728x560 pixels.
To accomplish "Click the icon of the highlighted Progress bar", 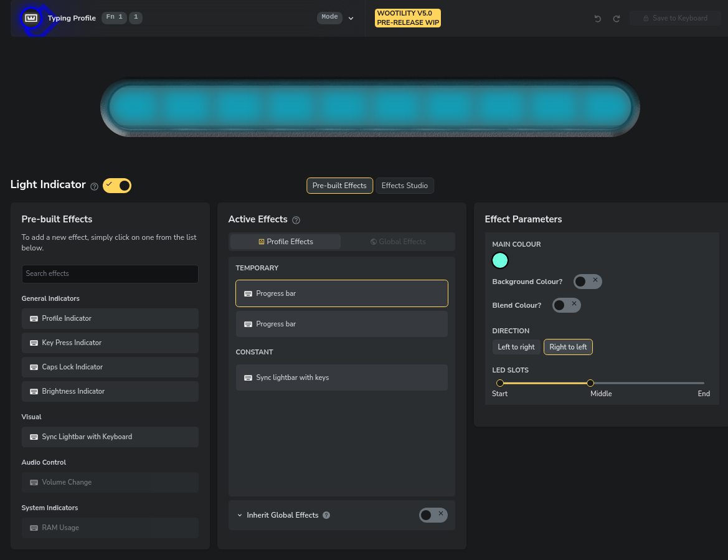I will pos(248,293).
